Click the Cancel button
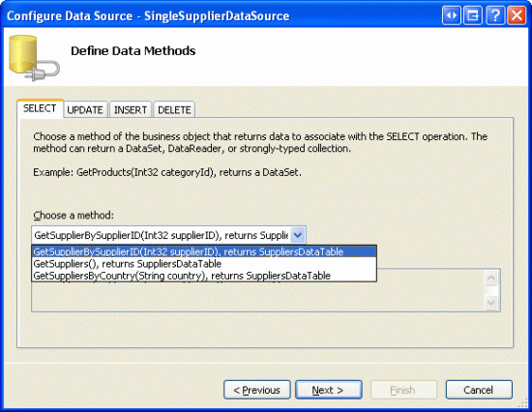The image size is (532, 412). (x=479, y=390)
